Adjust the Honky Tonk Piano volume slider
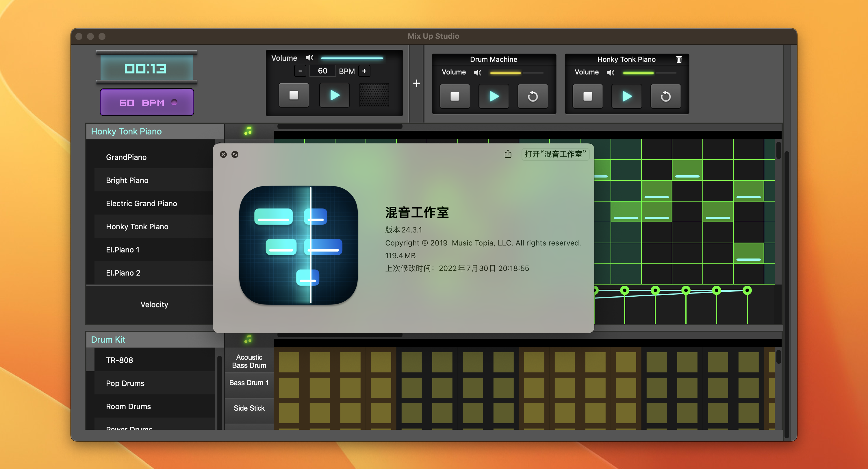Image resolution: width=868 pixels, height=469 pixels. tap(649, 73)
